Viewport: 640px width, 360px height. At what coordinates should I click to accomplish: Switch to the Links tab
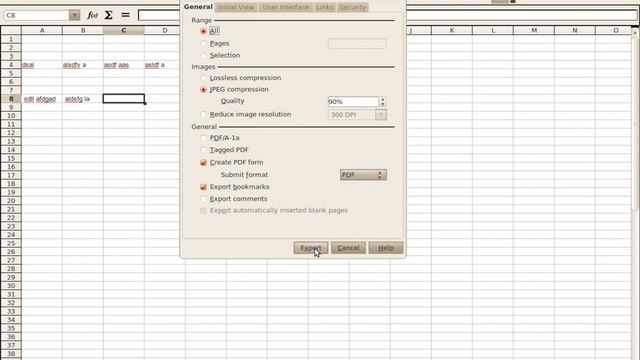324,7
